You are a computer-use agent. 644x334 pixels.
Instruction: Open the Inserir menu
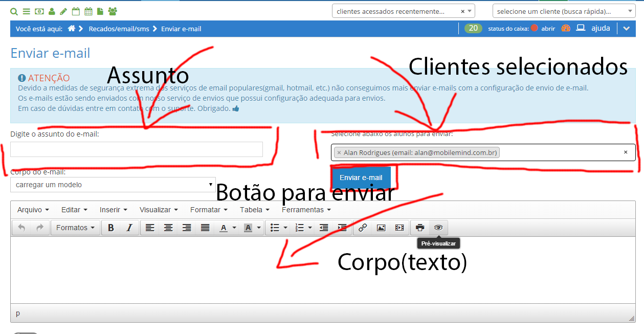[x=113, y=210]
